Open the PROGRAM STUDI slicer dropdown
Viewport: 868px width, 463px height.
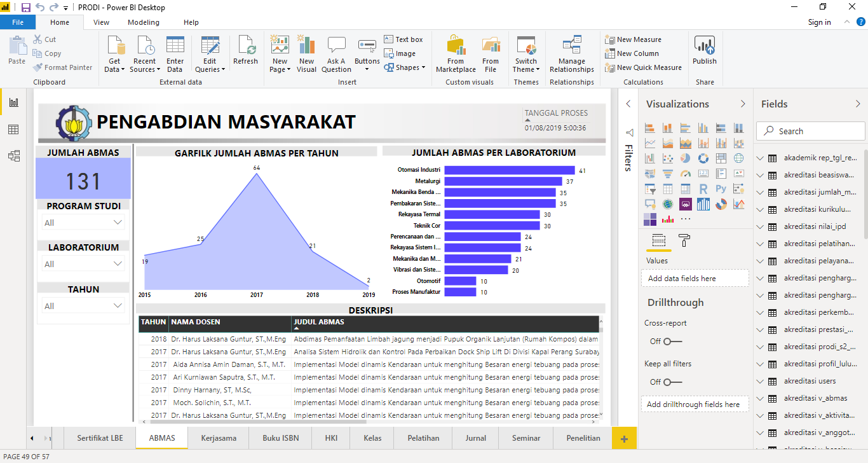tap(83, 223)
